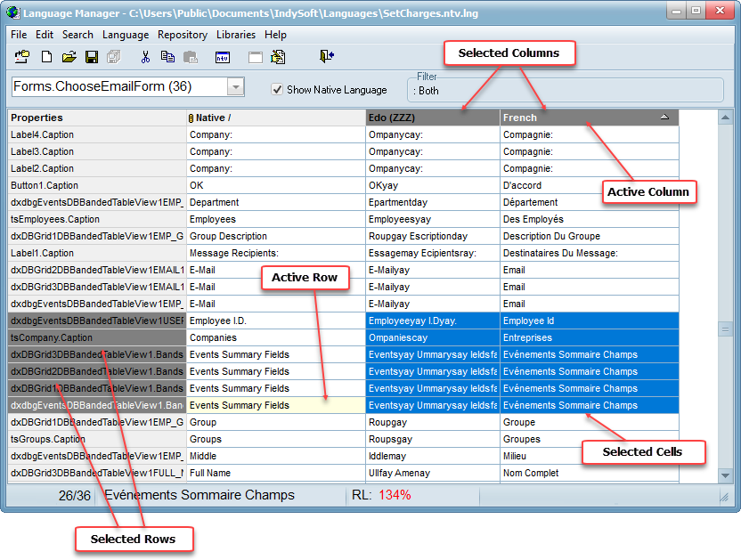Click the Edo (ZZZ) column header

[x=432, y=118]
